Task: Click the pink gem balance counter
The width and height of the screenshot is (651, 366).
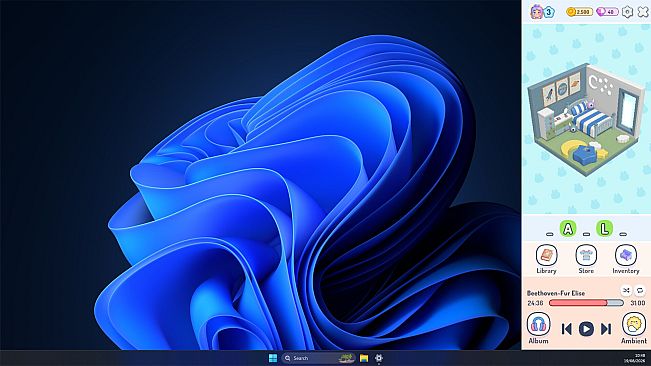Action: [607, 12]
